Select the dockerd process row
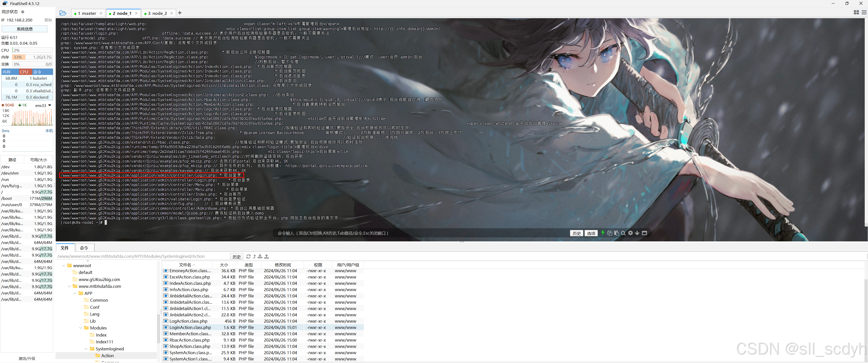The height and width of the screenshot is (363, 868). tap(27, 97)
